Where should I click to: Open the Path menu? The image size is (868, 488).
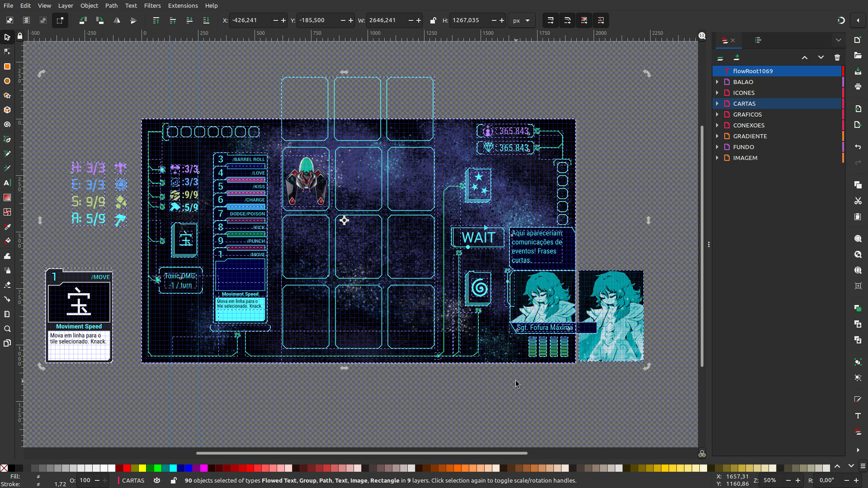pyautogui.click(x=111, y=5)
